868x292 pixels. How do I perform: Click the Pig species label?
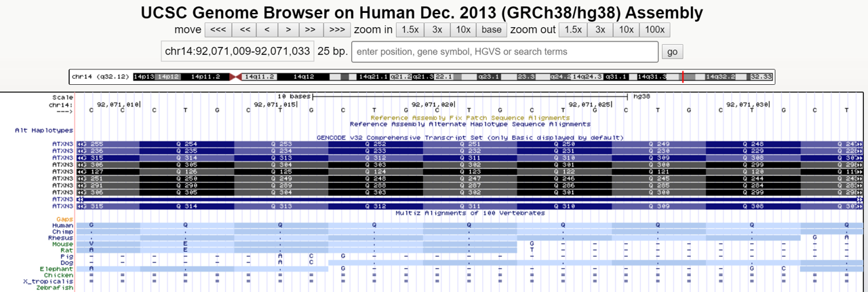click(x=67, y=256)
